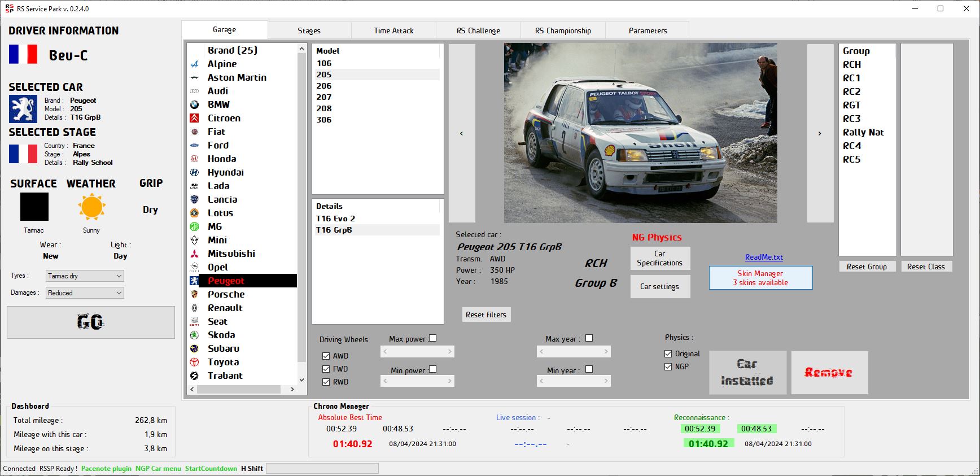This screenshot has height=476, width=980.
Task: Click the BMW roundel icon
Action: click(194, 104)
